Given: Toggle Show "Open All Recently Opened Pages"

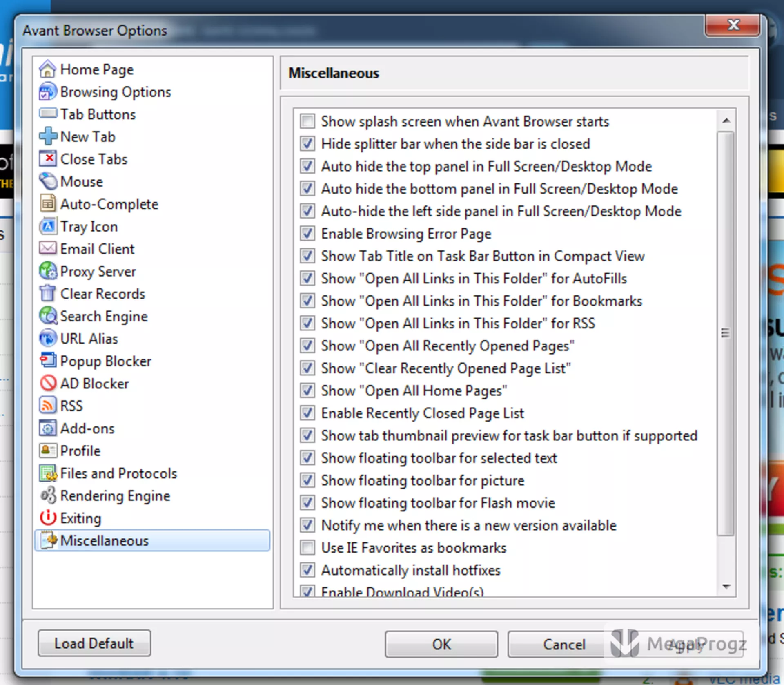Looking at the screenshot, I should pos(307,346).
